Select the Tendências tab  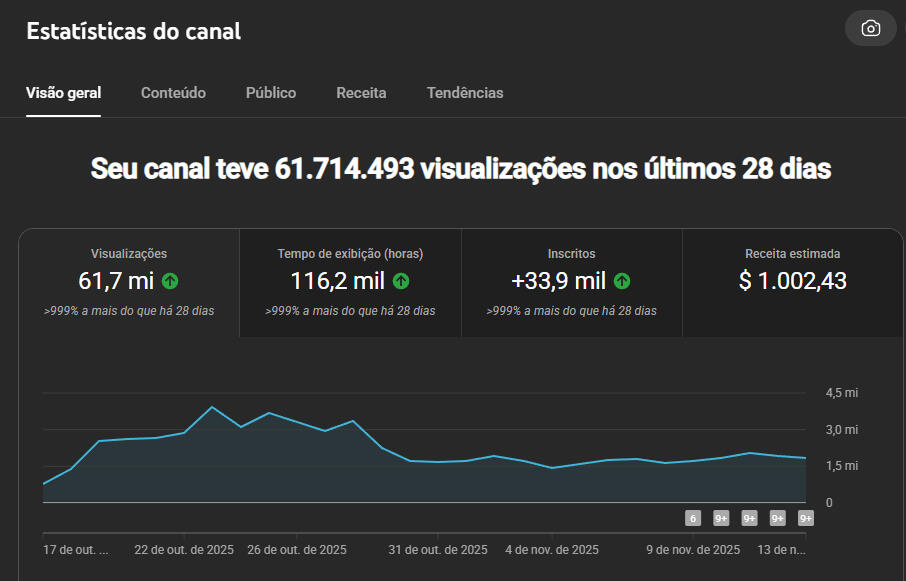[465, 93]
